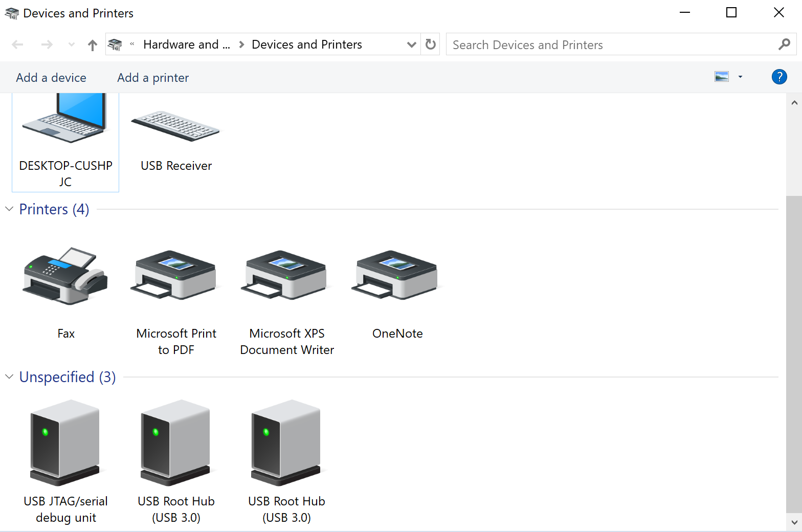Click the vertical scrollbar down arrow

pyautogui.click(x=794, y=523)
